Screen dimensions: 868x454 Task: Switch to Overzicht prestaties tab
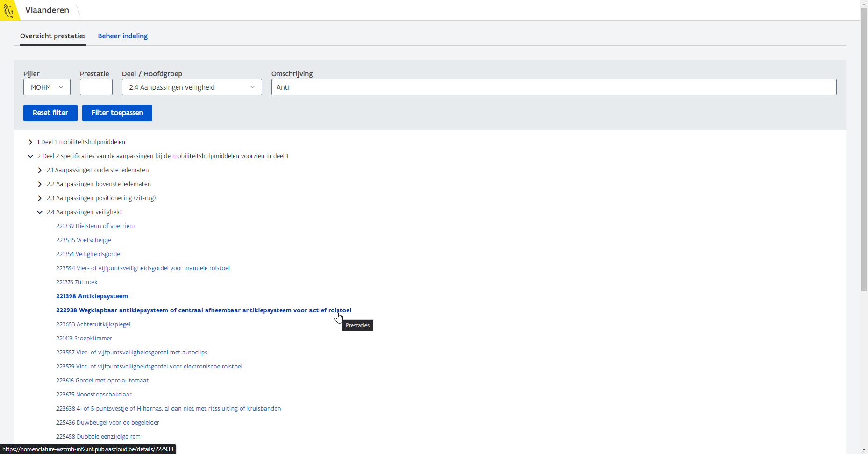coord(53,36)
